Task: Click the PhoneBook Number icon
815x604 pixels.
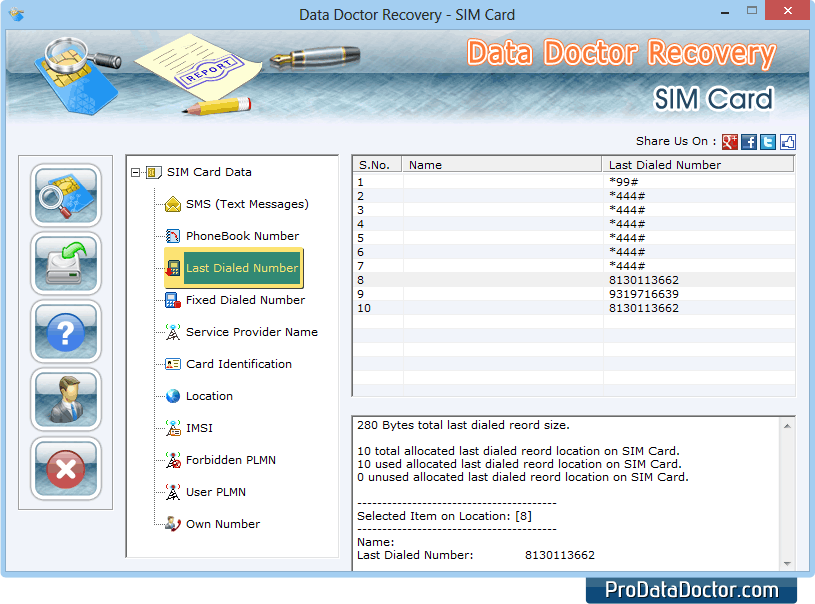Action: 173,236
